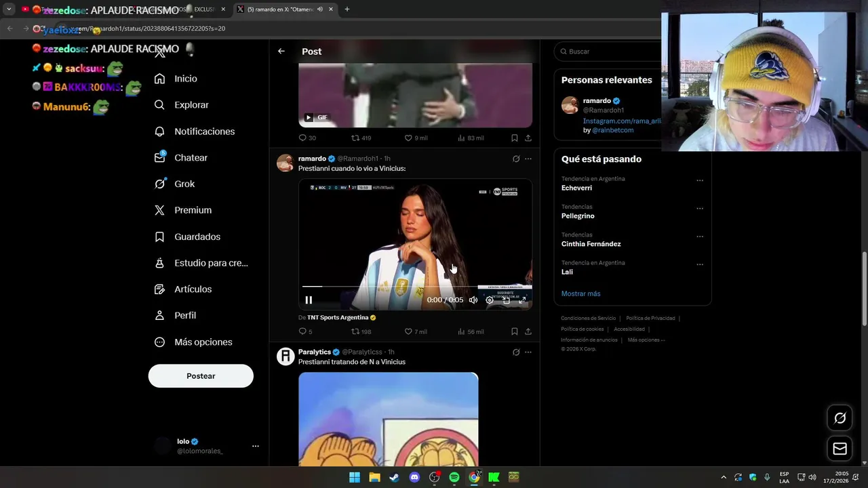The image size is (868, 488).
Task: Expand the video to fullscreen
Action: click(522, 300)
